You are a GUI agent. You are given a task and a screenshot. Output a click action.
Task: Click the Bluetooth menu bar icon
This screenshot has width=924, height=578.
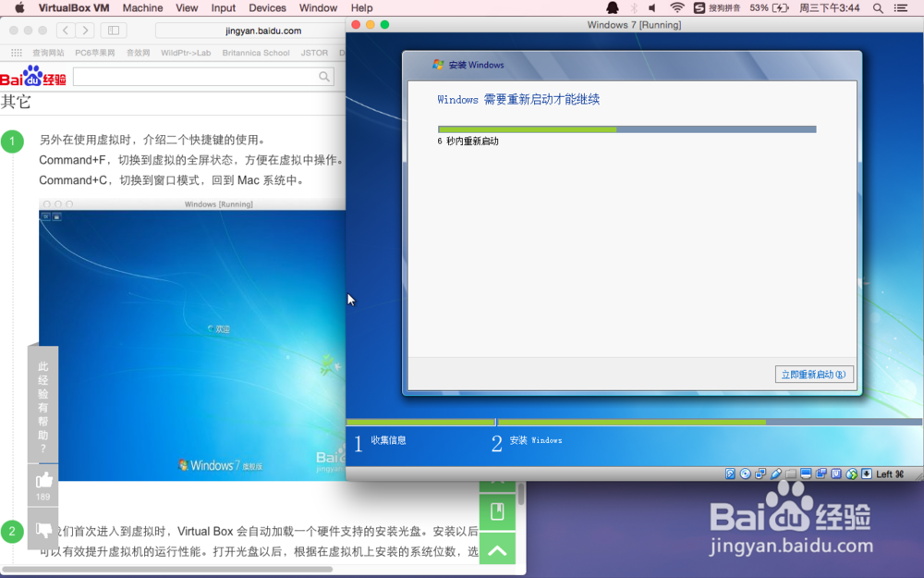pyautogui.click(x=634, y=7)
